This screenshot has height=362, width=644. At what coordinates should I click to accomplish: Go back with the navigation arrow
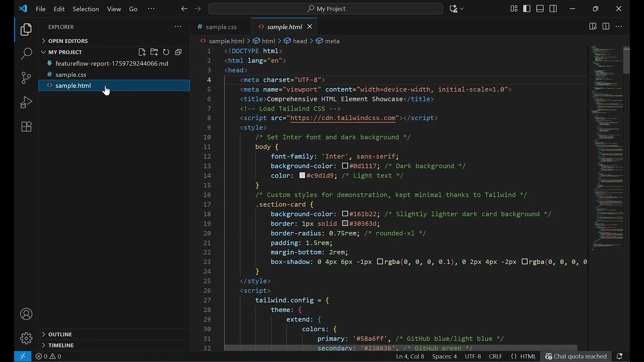184,9
